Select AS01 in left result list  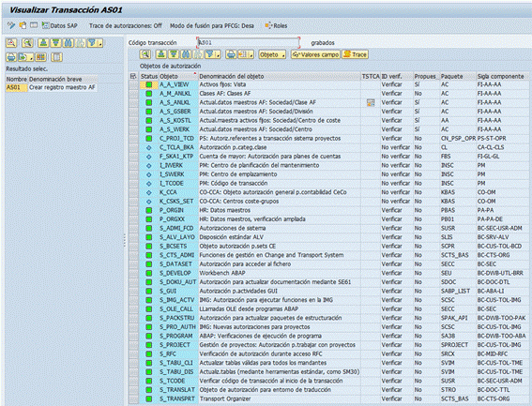point(16,87)
